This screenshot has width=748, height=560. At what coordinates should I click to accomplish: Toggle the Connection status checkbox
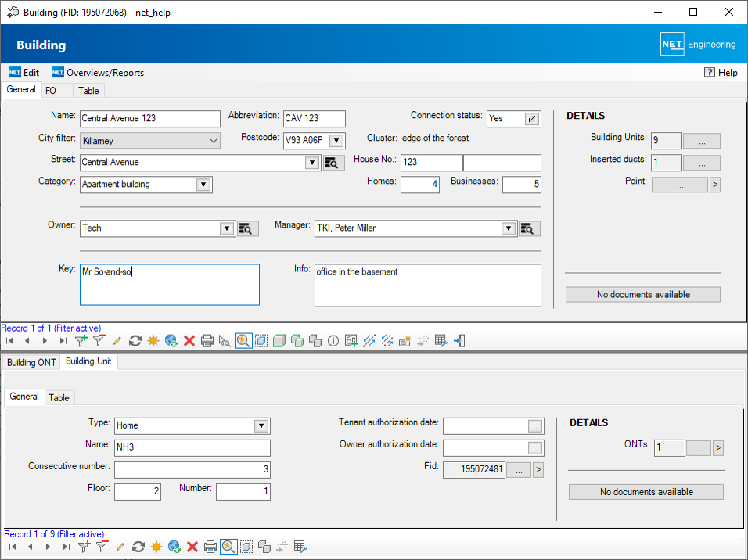(x=531, y=119)
